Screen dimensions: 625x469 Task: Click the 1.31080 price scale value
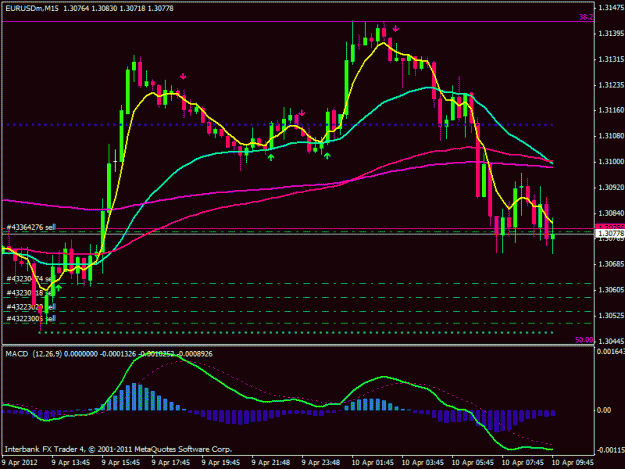tap(611, 136)
